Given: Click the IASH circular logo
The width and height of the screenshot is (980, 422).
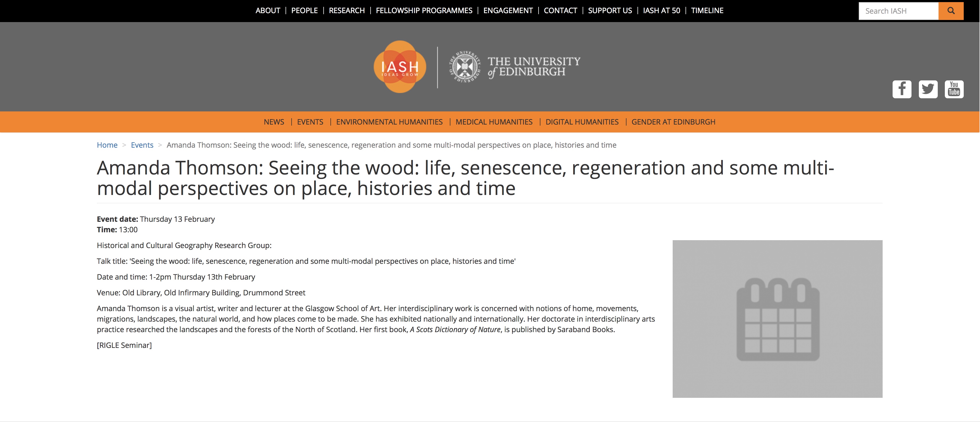Looking at the screenshot, I should (399, 67).
